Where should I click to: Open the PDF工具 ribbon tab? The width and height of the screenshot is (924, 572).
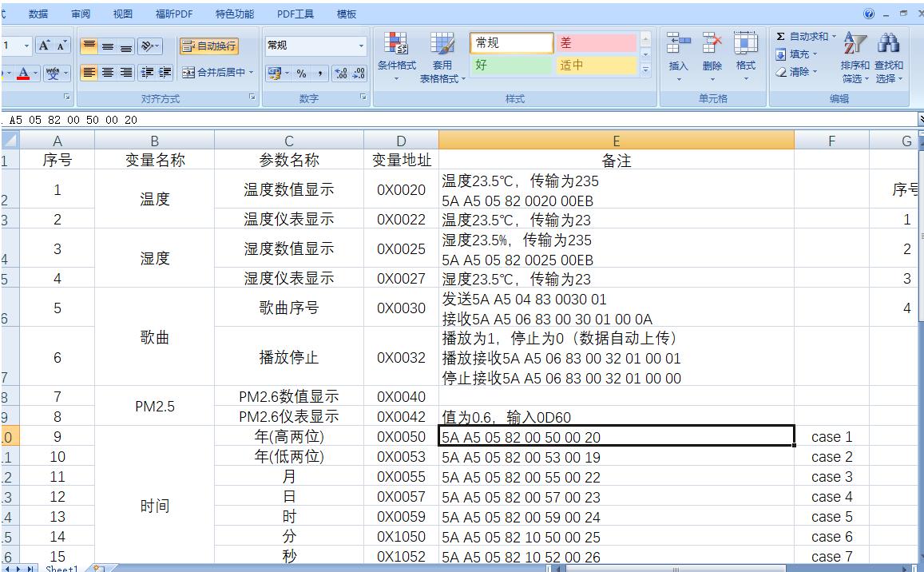tap(295, 14)
